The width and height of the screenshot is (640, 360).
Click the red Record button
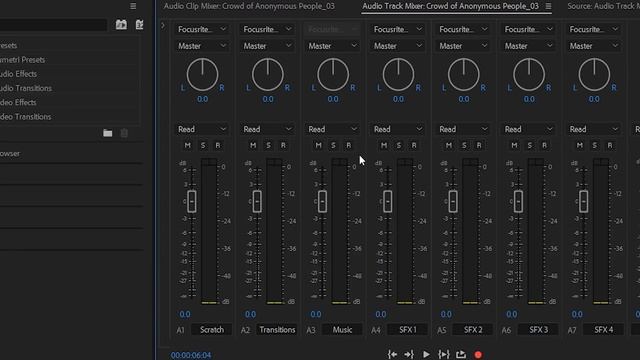click(478, 355)
